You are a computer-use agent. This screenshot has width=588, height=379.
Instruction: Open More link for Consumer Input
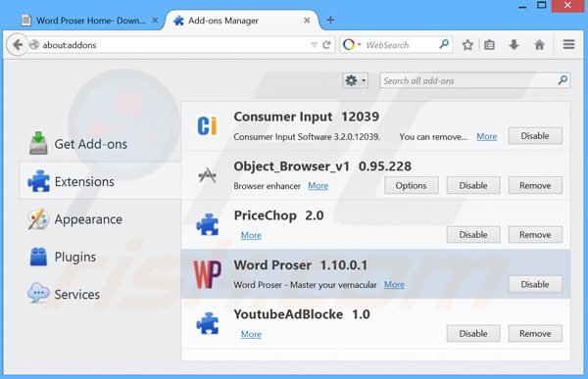[x=487, y=137]
